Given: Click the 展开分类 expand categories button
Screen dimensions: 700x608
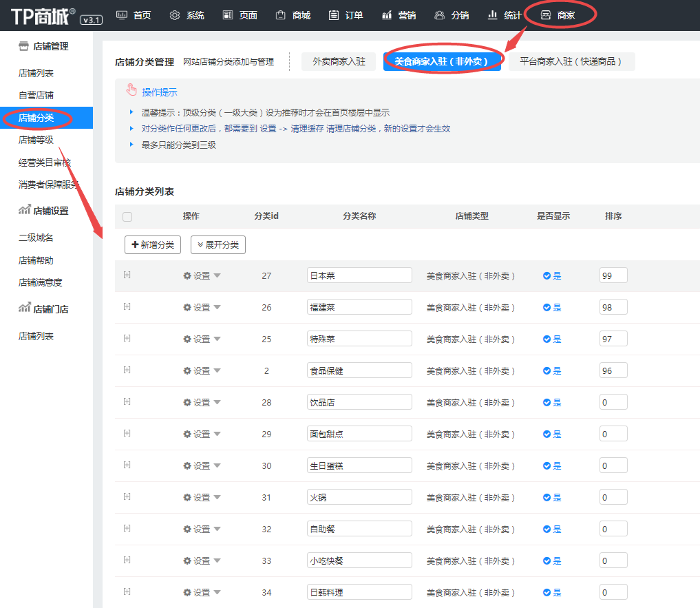Looking at the screenshot, I should coord(218,244).
